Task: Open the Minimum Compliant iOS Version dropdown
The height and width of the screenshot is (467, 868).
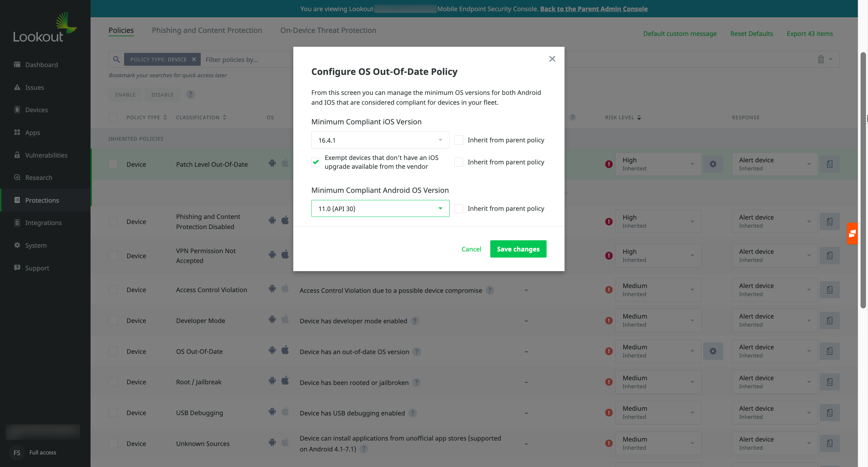Action: pyautogui.click(x=380, y=140)
